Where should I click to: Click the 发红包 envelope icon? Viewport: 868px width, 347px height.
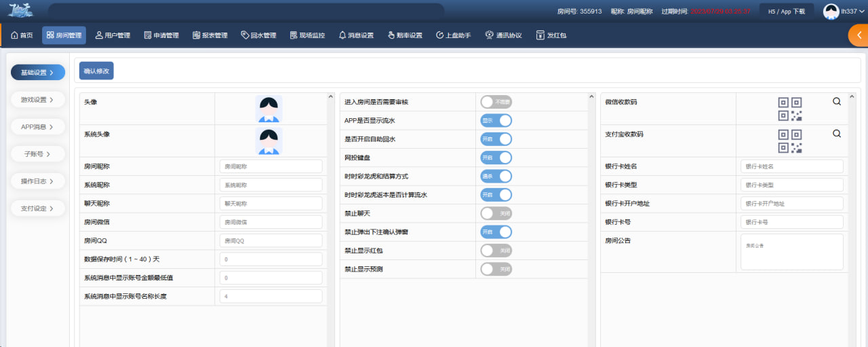[x=540, y=35]
